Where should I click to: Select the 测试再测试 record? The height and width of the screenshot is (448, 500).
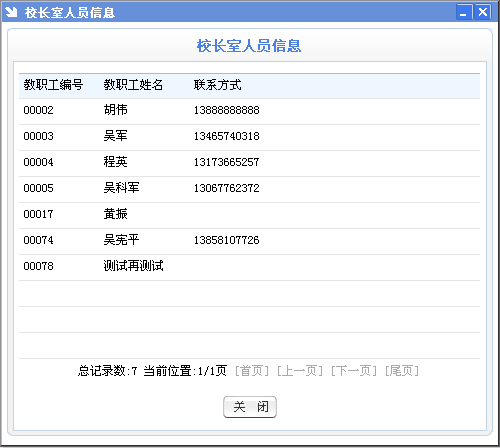pos(249,267)
